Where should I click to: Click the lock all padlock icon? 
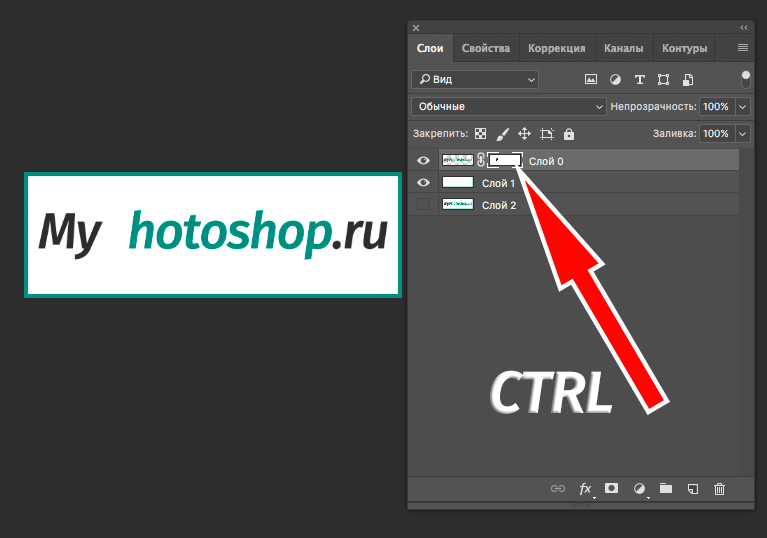point(569,133)
